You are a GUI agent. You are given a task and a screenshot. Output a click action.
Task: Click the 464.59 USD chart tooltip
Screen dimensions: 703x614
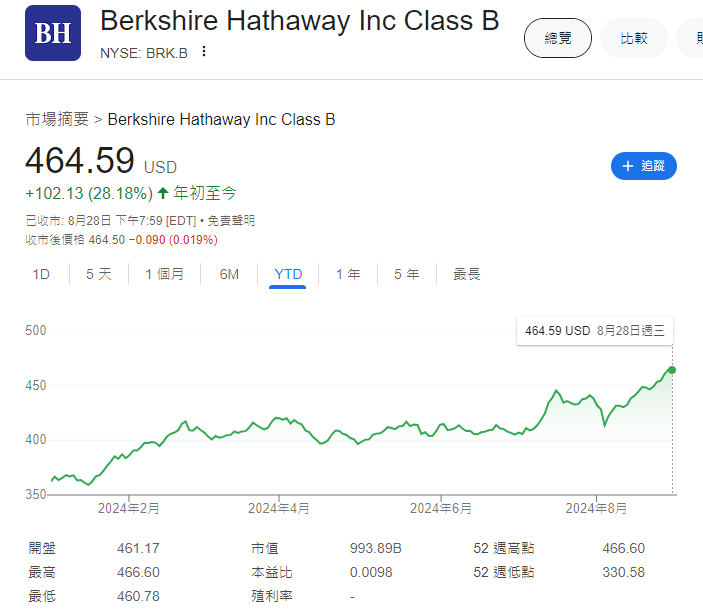595,331
